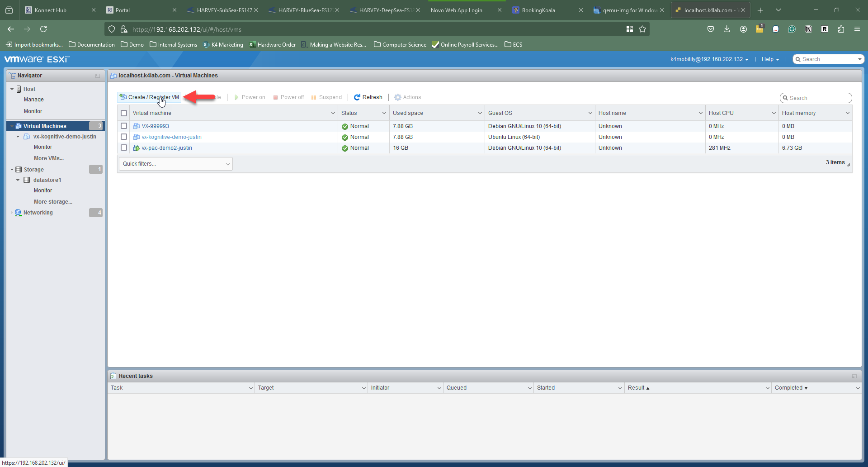Toggle the select-all VMs header checkbox

point(124,113)
